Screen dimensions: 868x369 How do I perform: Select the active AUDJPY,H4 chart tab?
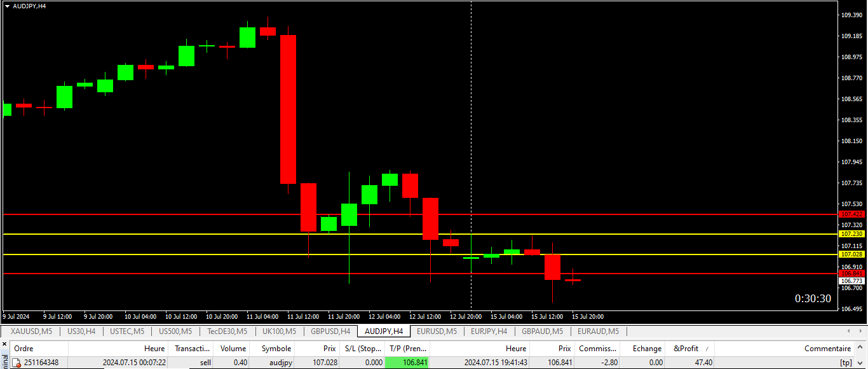point(384,331)
